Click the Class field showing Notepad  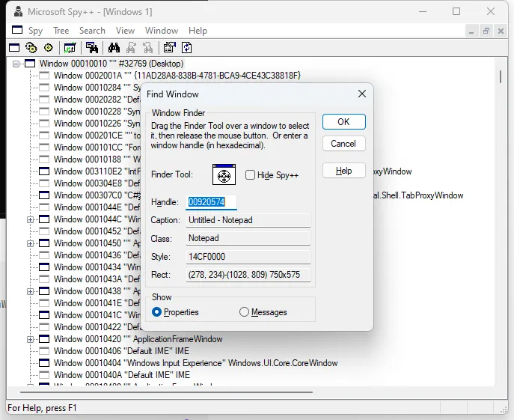click(x=248, y=238)
